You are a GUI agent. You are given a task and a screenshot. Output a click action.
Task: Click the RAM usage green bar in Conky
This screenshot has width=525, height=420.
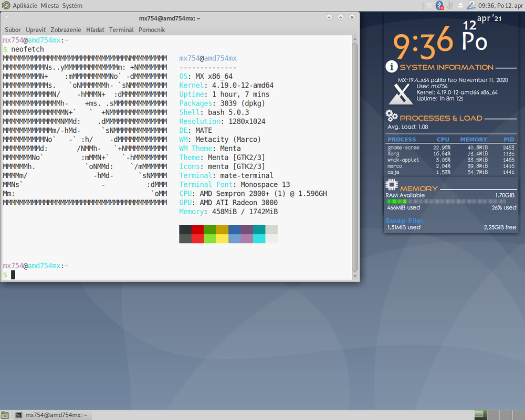396,202
